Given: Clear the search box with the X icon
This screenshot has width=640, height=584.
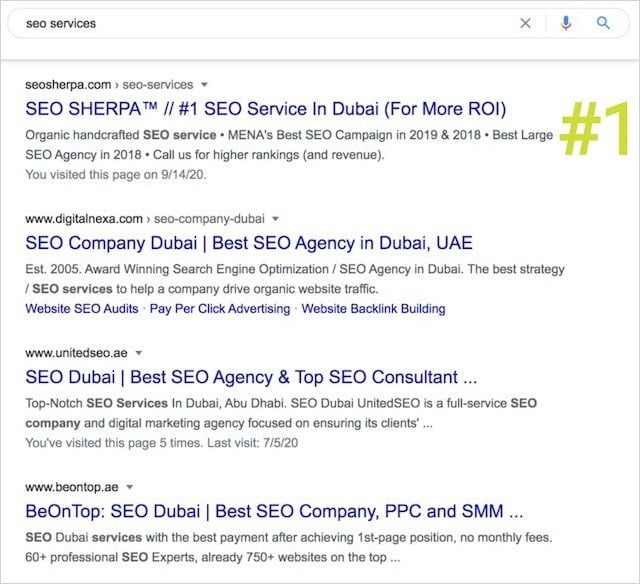Looking at the screenshot, I should (525, 23).
